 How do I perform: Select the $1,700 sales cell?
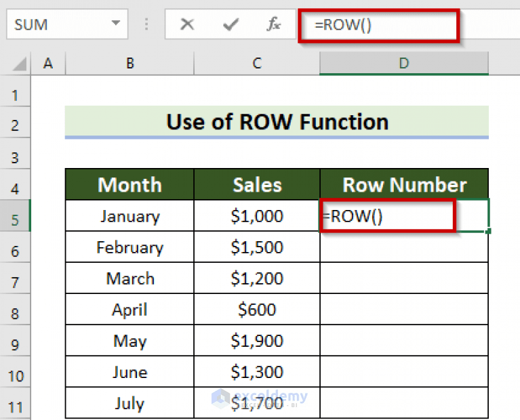click(257, 403)
